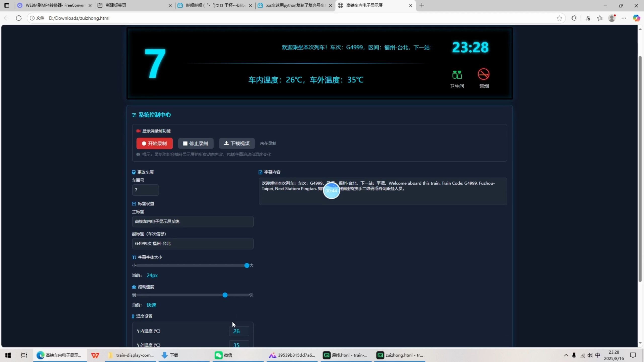This screenshot has height=362, width=644.
Task: Click the train icon beside 更改车厢
Action: [x=134, y=172]
